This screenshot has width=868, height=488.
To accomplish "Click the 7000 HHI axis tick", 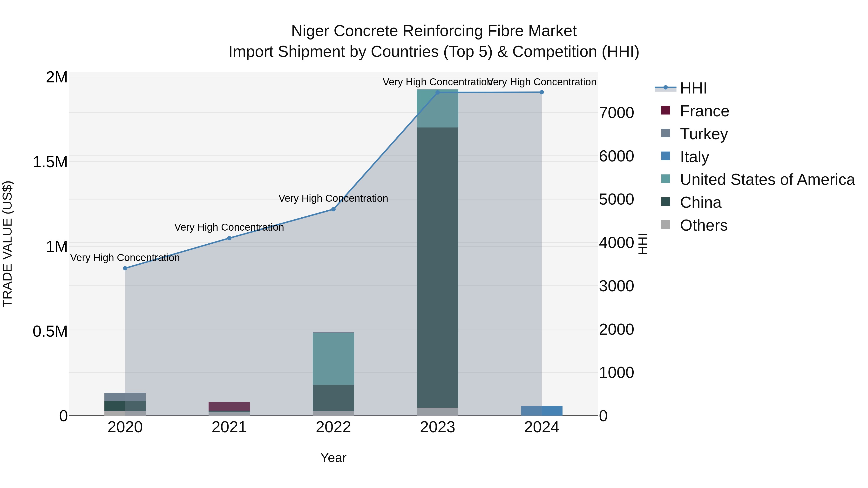I will [x=616, y=113].
